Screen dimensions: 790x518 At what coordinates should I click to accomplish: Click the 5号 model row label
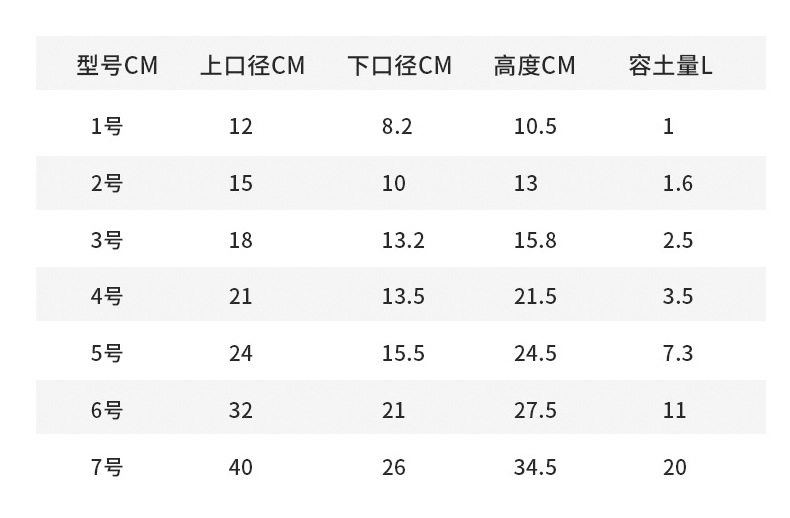coord(106,353)
